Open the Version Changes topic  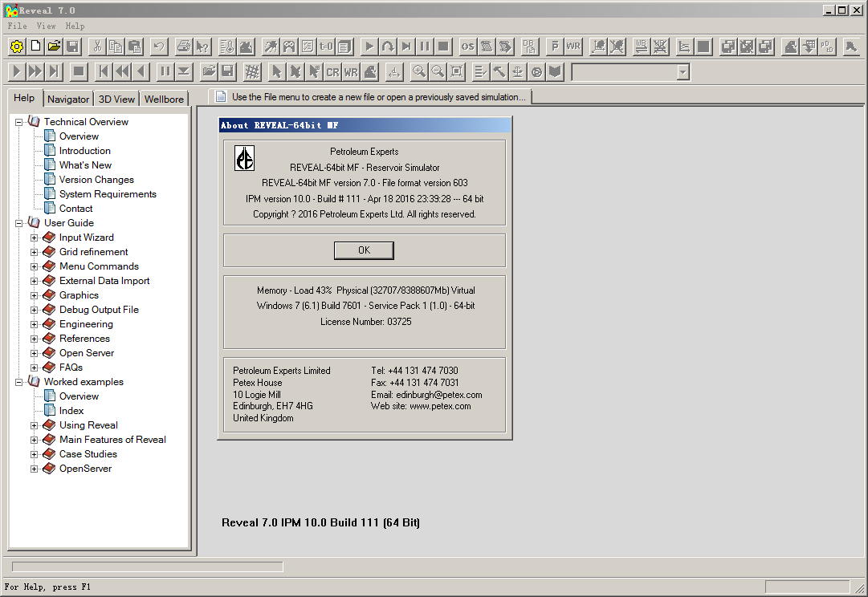[96, 179]
